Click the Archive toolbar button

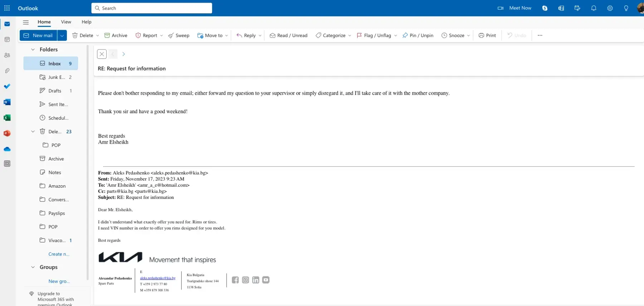[116, 35]
